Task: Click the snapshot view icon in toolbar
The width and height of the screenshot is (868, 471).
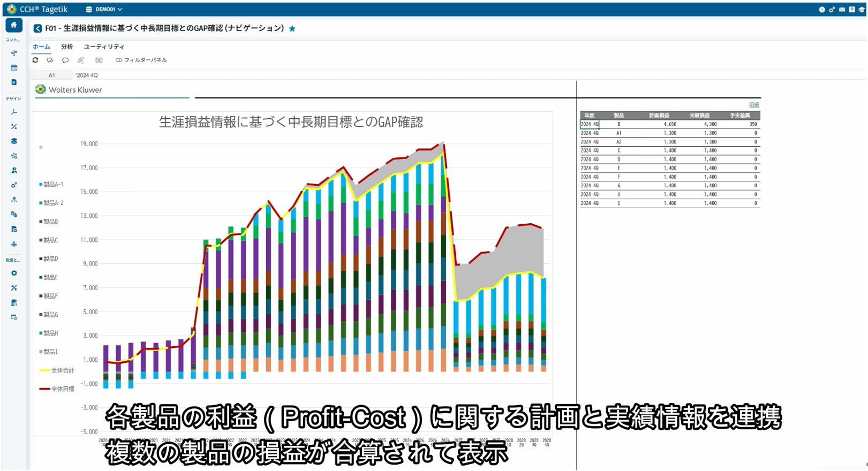Action: pos(99,60)
